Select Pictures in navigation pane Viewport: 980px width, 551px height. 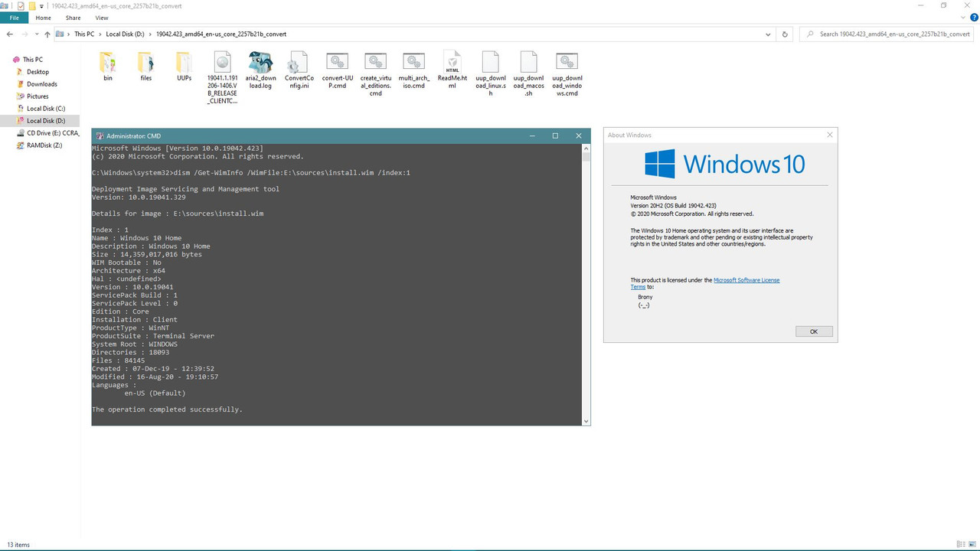pyautogui.click(x=38, y=96)
